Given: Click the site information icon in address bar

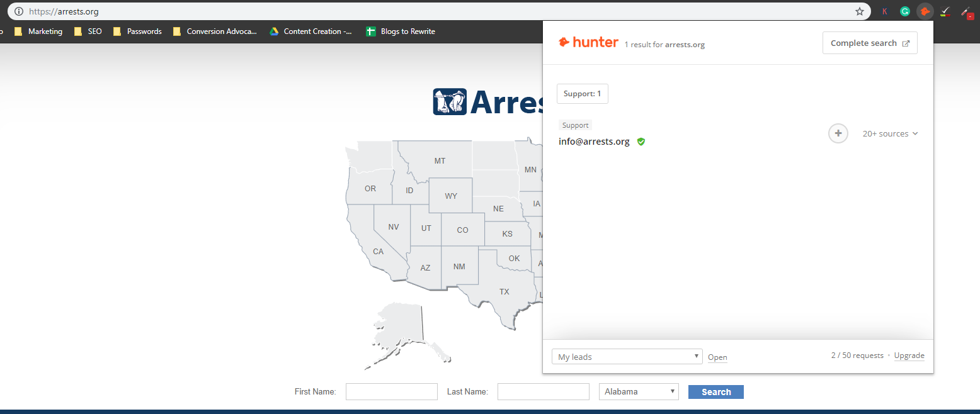Looking at the screenshot, I should (x=19, y=11).
